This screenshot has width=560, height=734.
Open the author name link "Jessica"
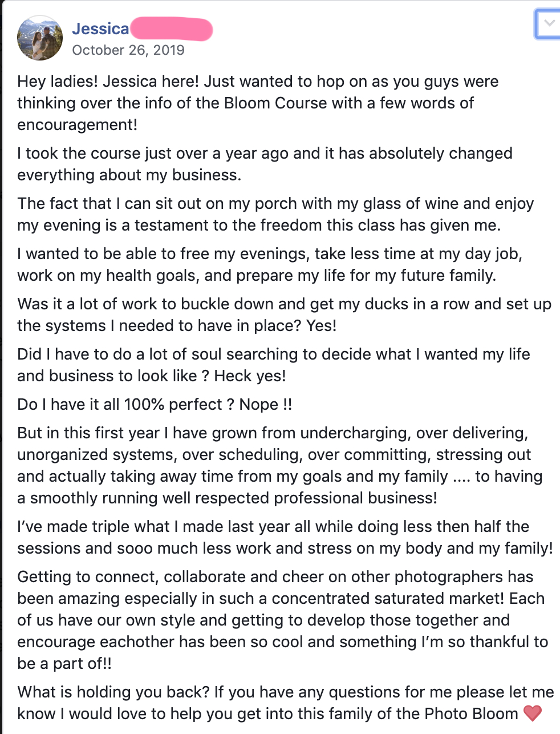100,29
